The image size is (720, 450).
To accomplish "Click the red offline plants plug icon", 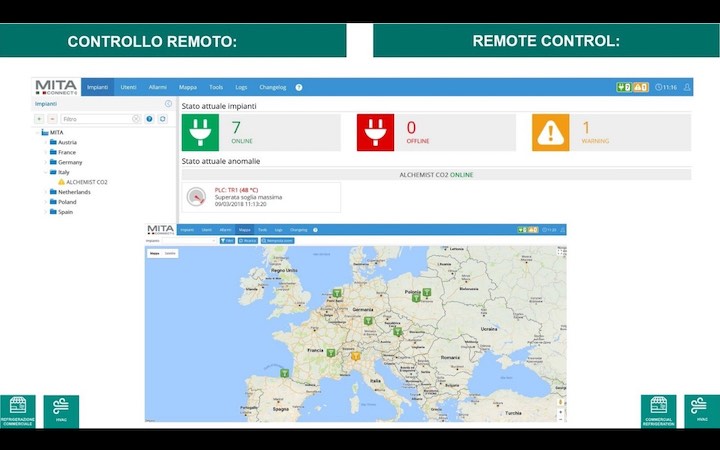I will 376,132.
